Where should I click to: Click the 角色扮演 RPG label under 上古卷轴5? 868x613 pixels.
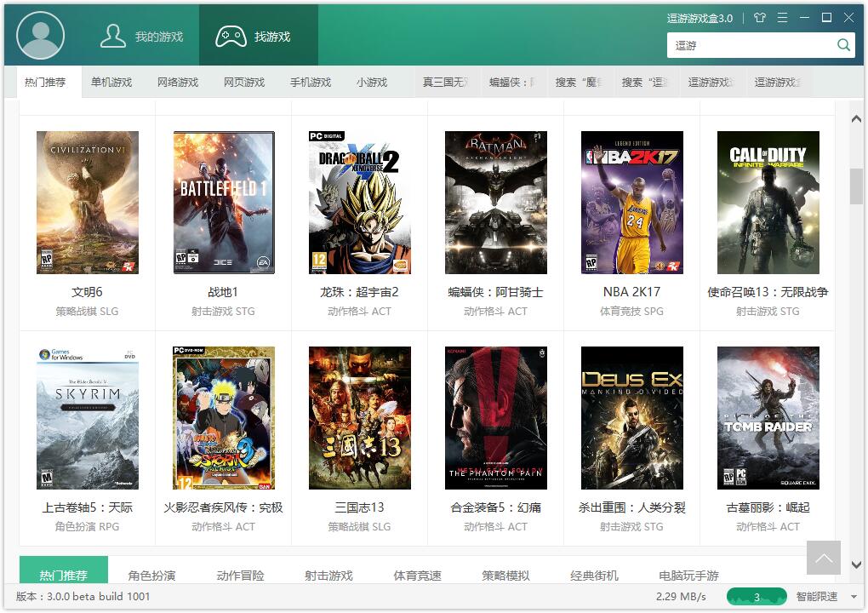coord(87,527)
